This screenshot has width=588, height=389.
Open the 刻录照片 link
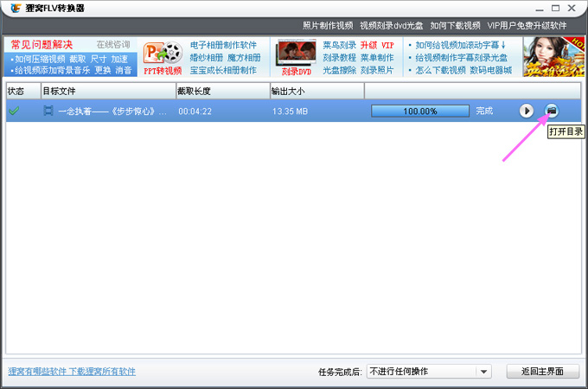tap(377, 70)
